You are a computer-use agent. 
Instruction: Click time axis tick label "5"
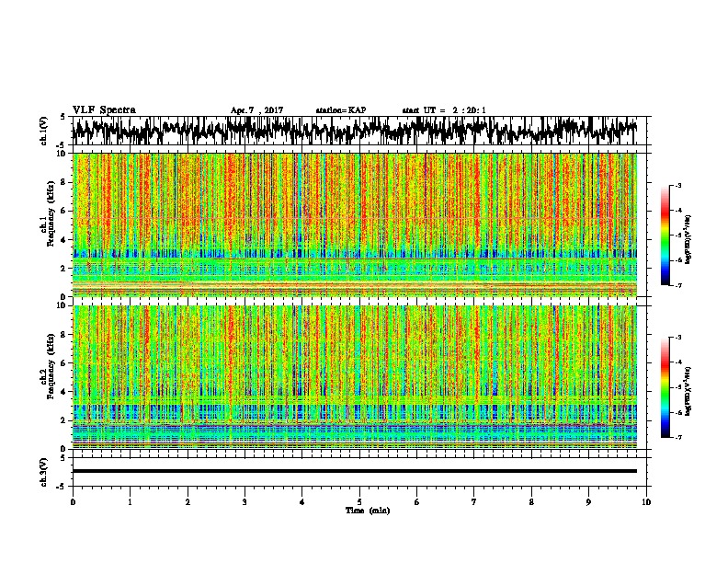(x=359, y=501)
